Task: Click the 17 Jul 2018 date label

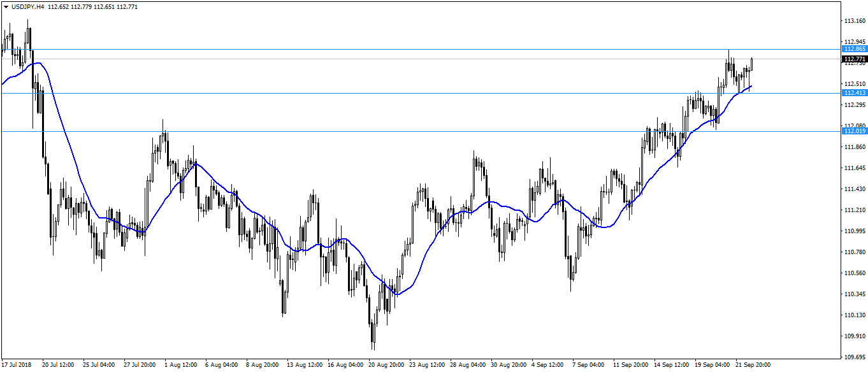Action: coord(16,366)
